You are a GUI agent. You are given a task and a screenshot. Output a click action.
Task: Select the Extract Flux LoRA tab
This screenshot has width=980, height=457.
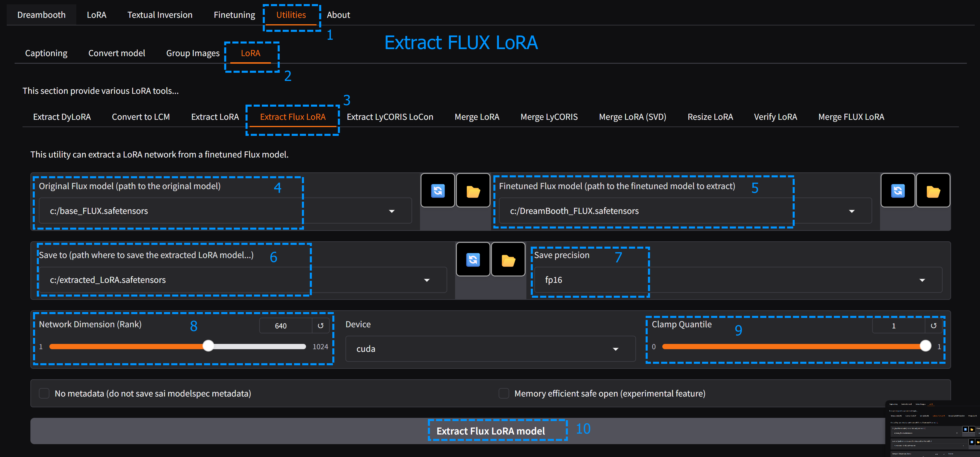click(293, 117)
